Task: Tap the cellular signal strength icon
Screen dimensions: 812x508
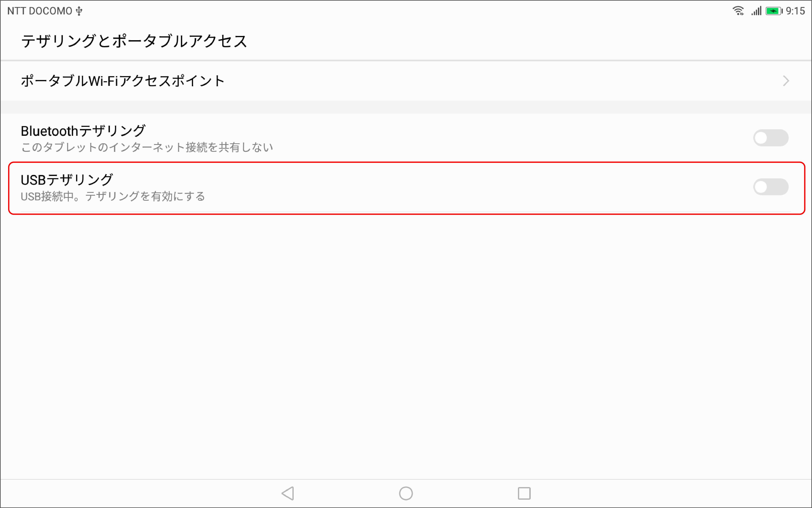Action: [x=756, y=11]
